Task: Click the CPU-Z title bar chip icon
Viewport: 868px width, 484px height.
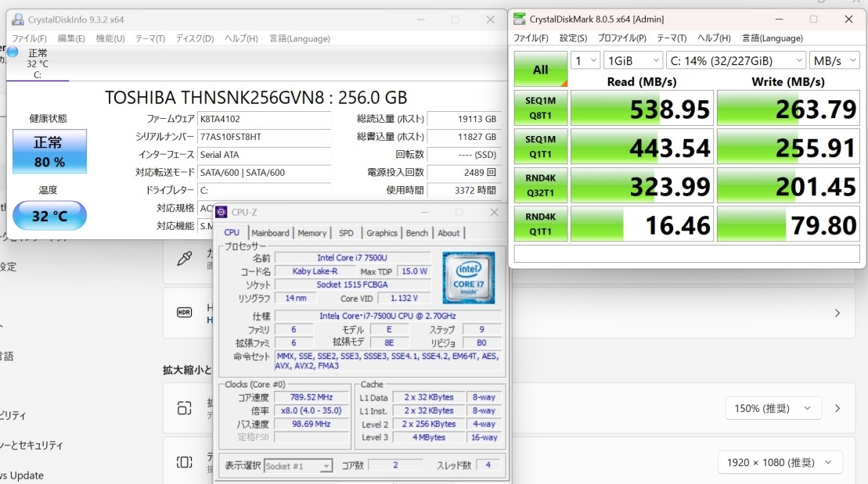Action: pyautogui.click(x=222, y=213)
